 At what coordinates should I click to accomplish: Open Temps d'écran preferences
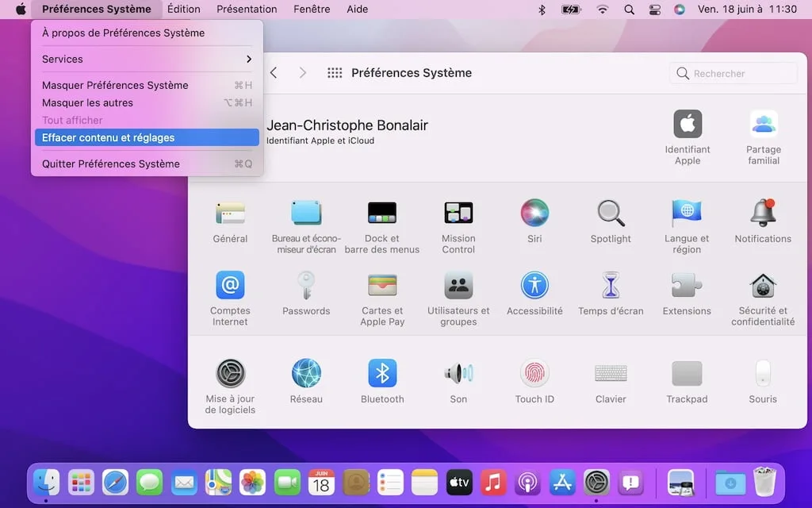tap(611, 294)
